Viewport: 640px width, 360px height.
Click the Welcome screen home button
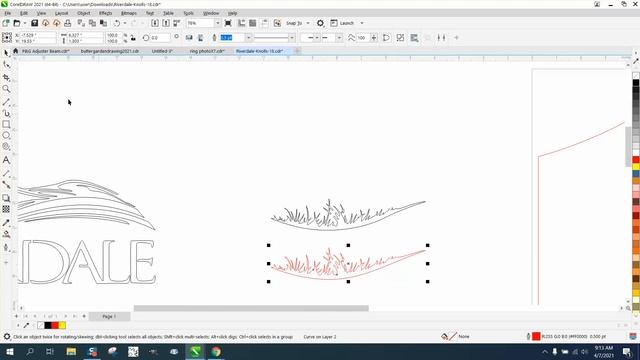click(x=16, y=51)
